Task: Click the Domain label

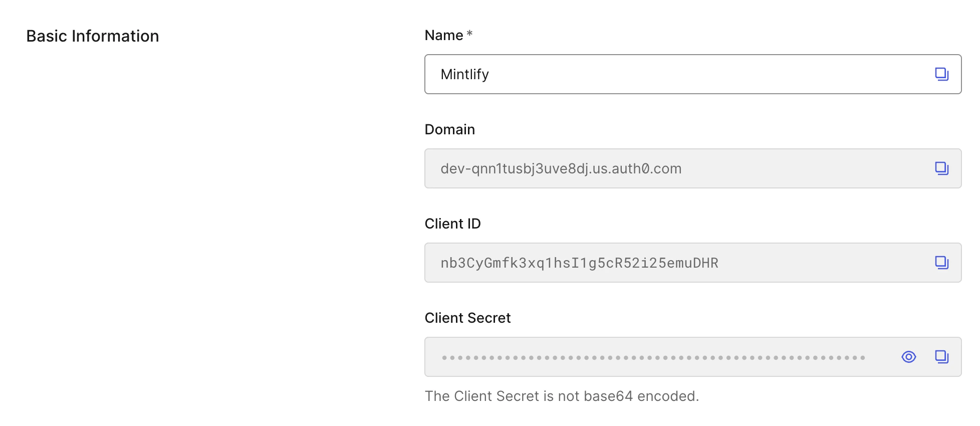Action: (449, 129)
